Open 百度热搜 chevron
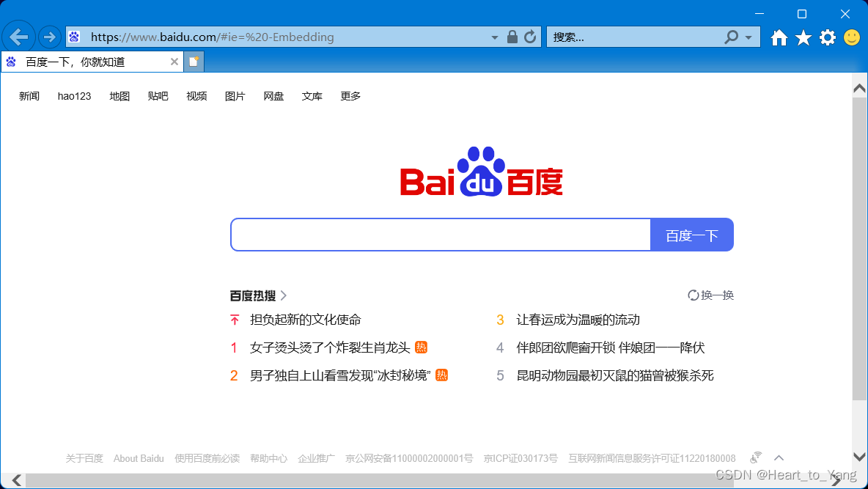 284,295
